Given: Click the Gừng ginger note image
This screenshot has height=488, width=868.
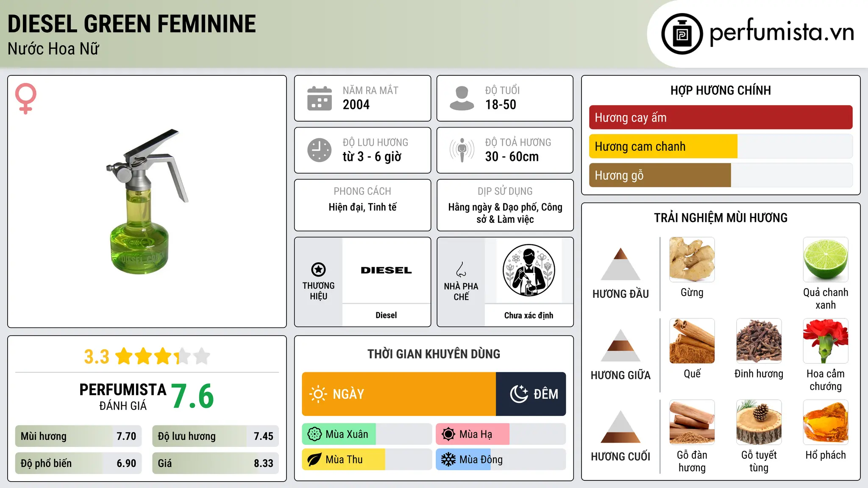Looking at the screenshot, I should (x=692, y=260).
